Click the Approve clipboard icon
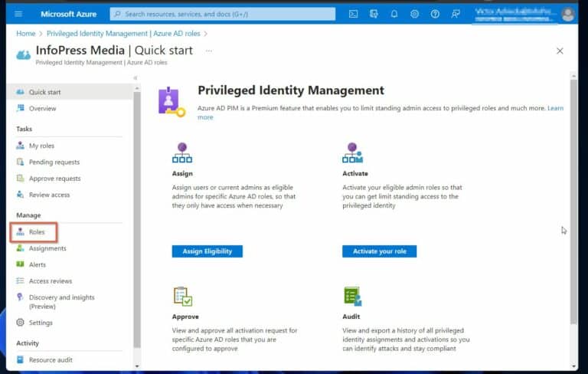Viewport: 588px width, 374px height. pos(183,297)
